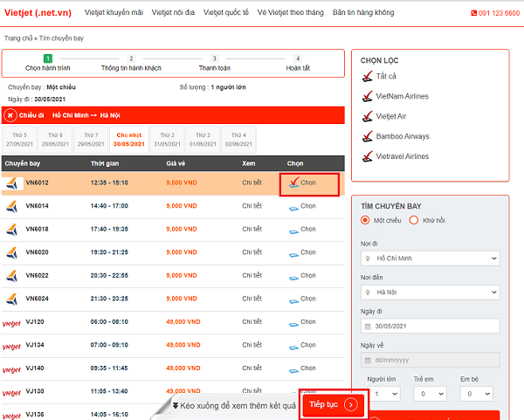This screenshot has height=420, width=524.
Task: Open the Vietjet quốc tế menu
Action: coord(226,12)
